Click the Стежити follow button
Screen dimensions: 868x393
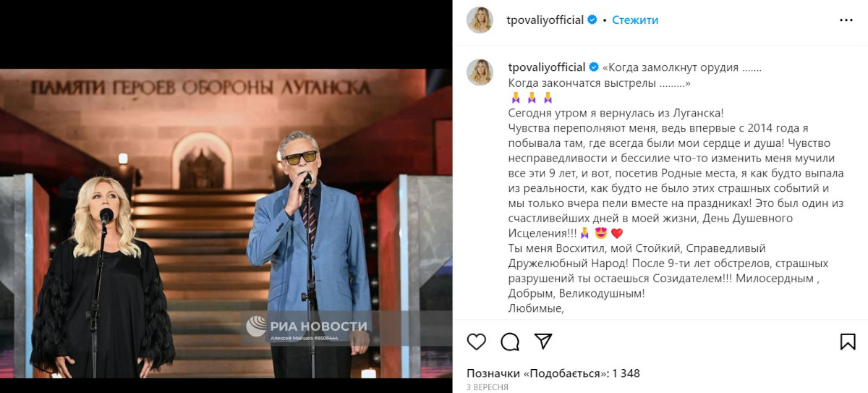[635, 20]
